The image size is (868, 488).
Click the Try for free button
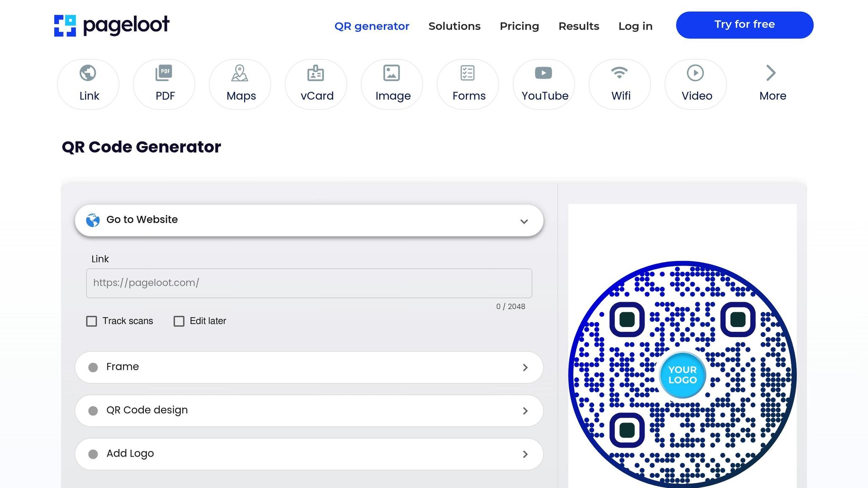coord(744,25)
